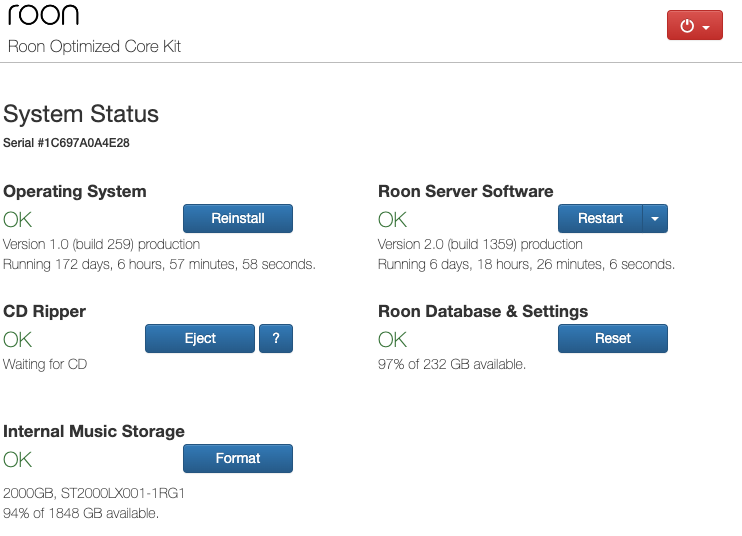Reset the Roon Database & Settings
742x536 pixels.
pyautogui.click(x=613, y=338)
